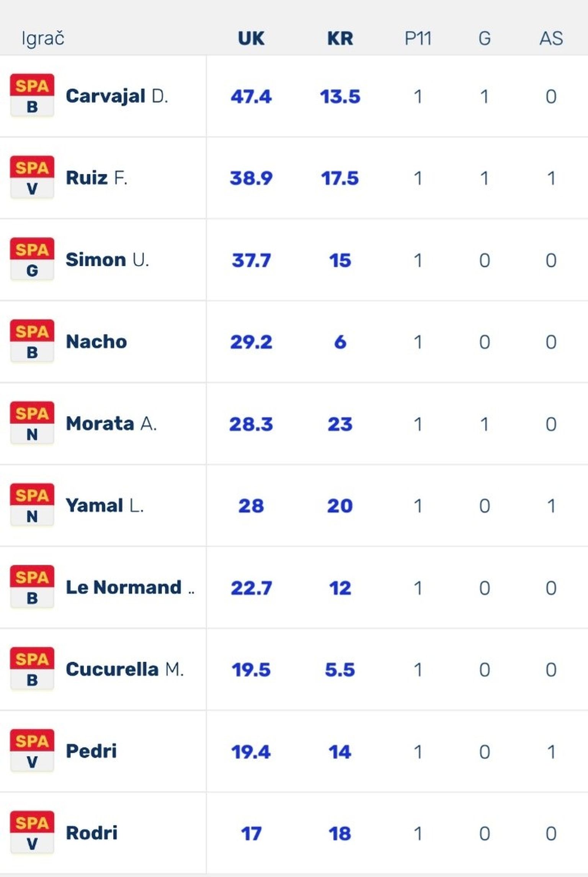Click Pedri's SPA V team badge
The height and width of the screenshot is (877, 588).
click(32, 751)
